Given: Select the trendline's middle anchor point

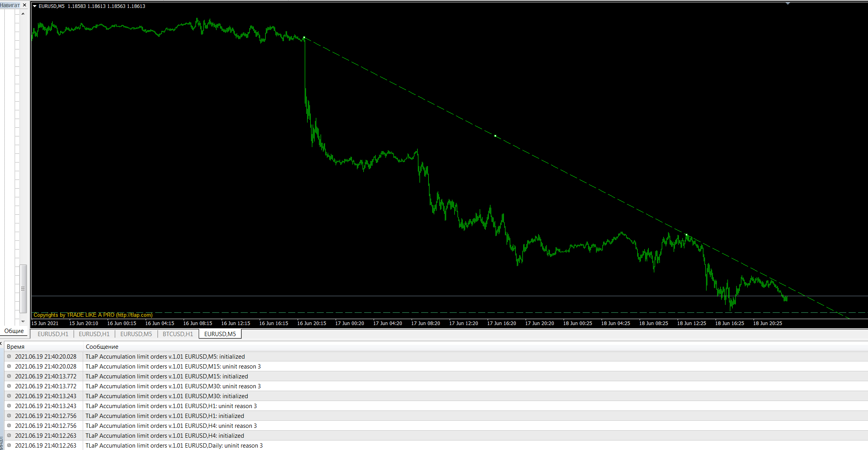Looking at the screenshot, I should pyautogui.click(x=495, y=136).
